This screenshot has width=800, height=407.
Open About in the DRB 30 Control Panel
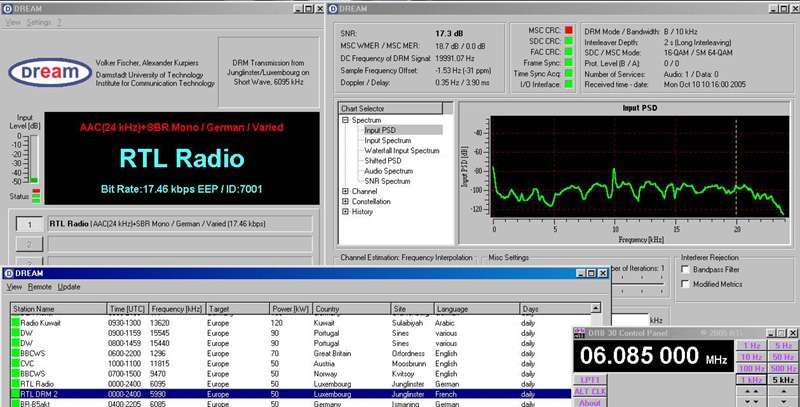590,402
